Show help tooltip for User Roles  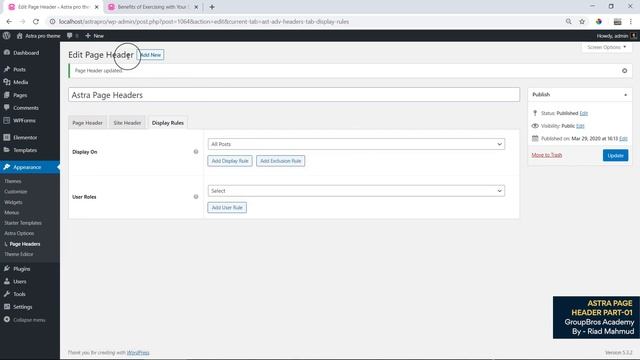(x=196, y=197)
